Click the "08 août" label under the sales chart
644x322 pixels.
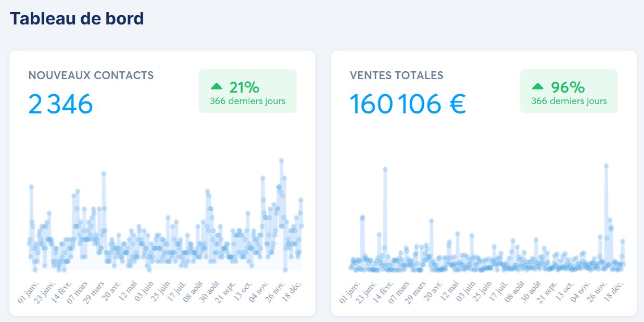(x=514, y=293)
